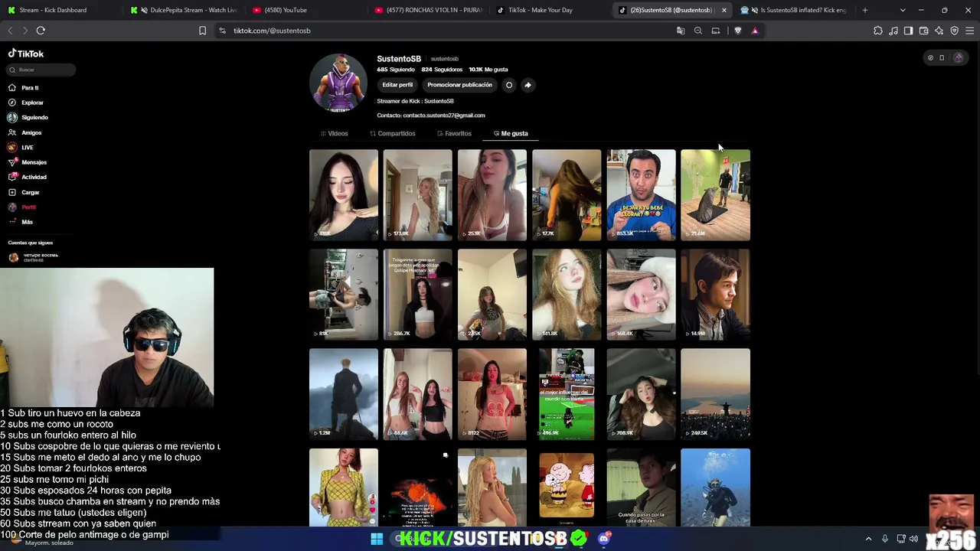The image size is (980, 551).
Task: Open the TikTok home logo
Action: click(26, 54)
